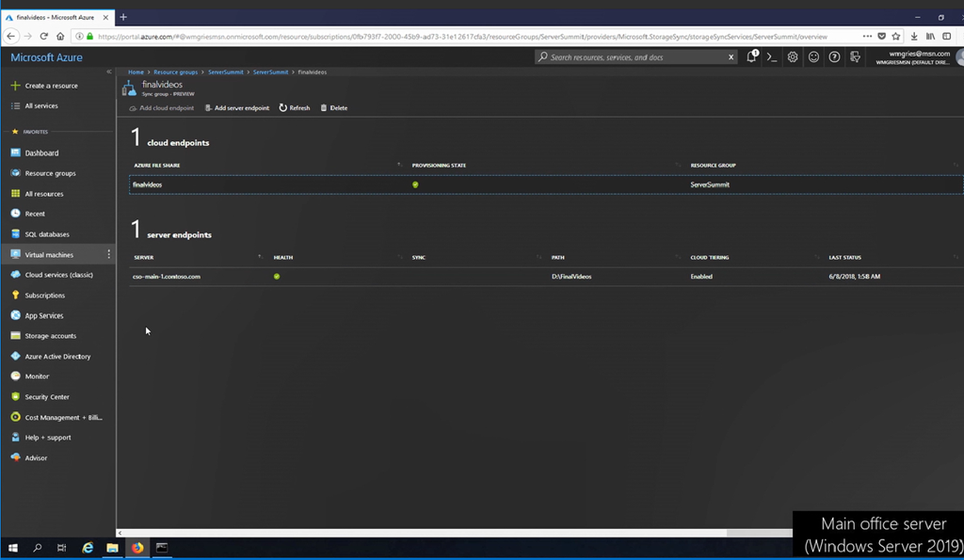The height and width of the screenshot is (560, 964).
Task: Sort by the Azure File Share column
Action: pyautogui.click(x=156, y=166)
